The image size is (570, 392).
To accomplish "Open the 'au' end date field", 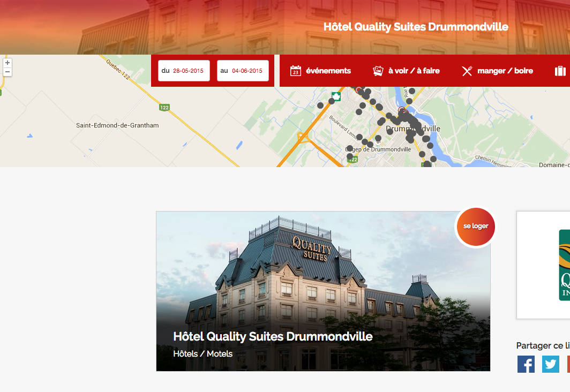I will coord(243,71).
